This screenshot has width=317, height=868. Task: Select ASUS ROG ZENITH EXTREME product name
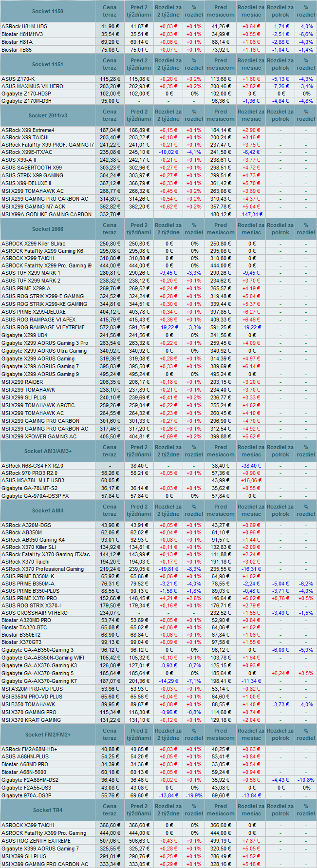[36, 841]
